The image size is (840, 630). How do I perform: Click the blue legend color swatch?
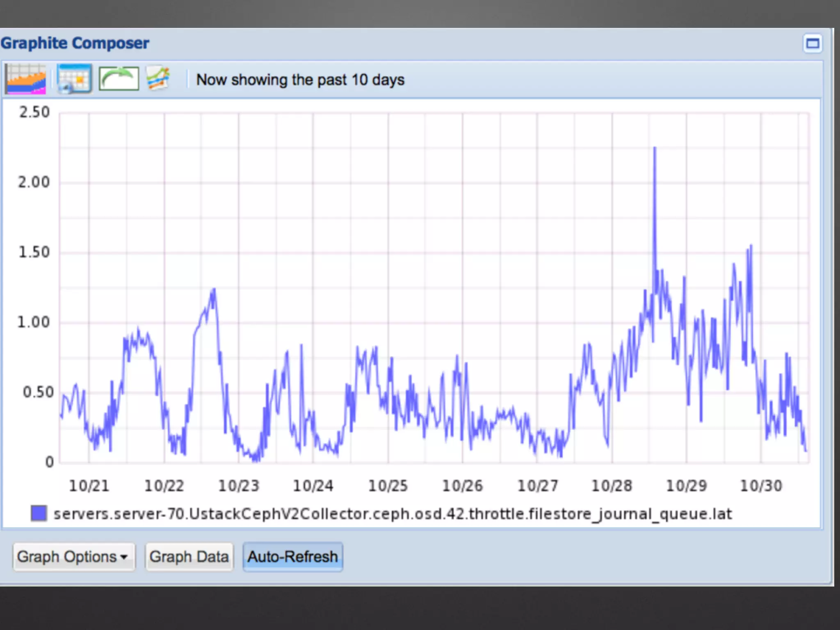coord(39,514)
